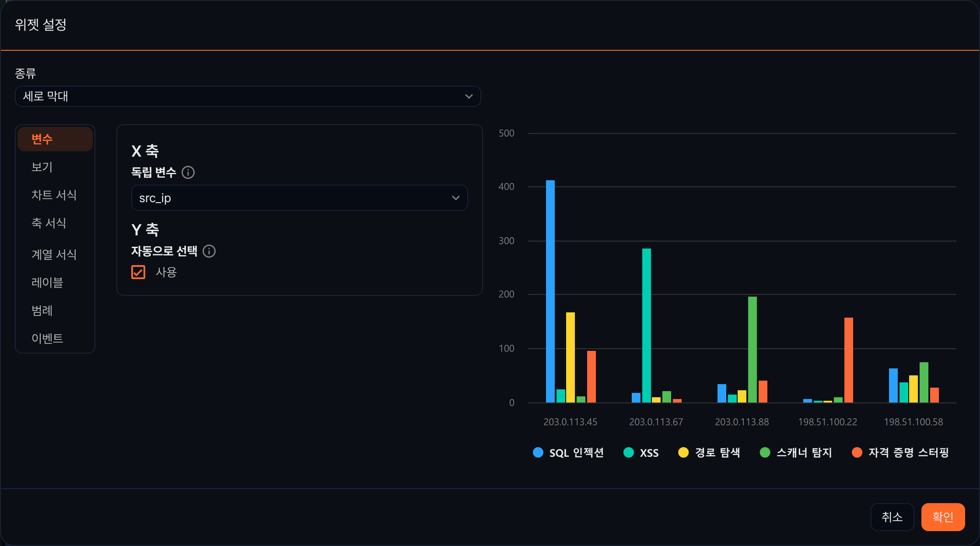
Task: Toggle the 사용 checkbox under Y 축
Action: click(138, 272)
